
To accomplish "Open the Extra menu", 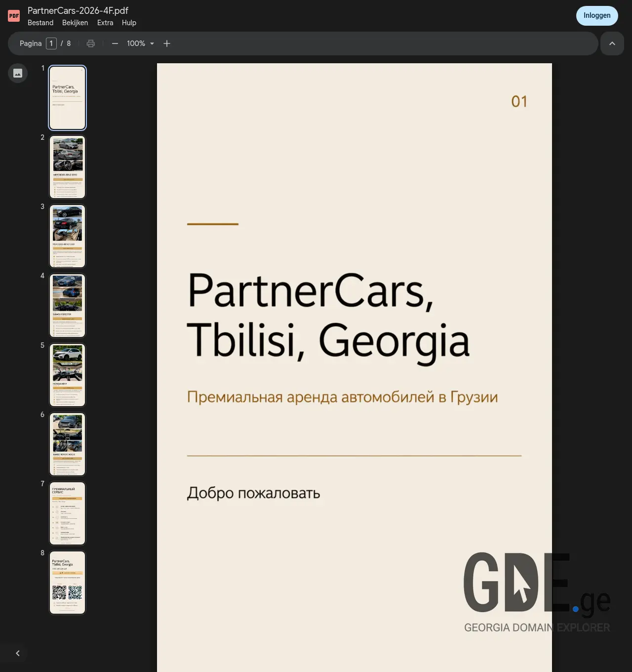I will click(x=105, y=23).
